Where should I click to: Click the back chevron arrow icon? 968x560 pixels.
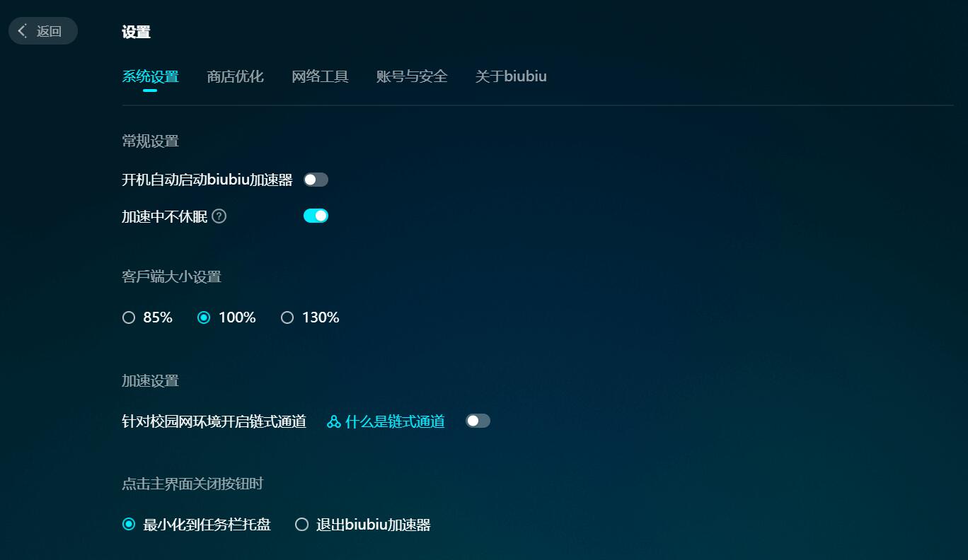[x=22, y=31]
